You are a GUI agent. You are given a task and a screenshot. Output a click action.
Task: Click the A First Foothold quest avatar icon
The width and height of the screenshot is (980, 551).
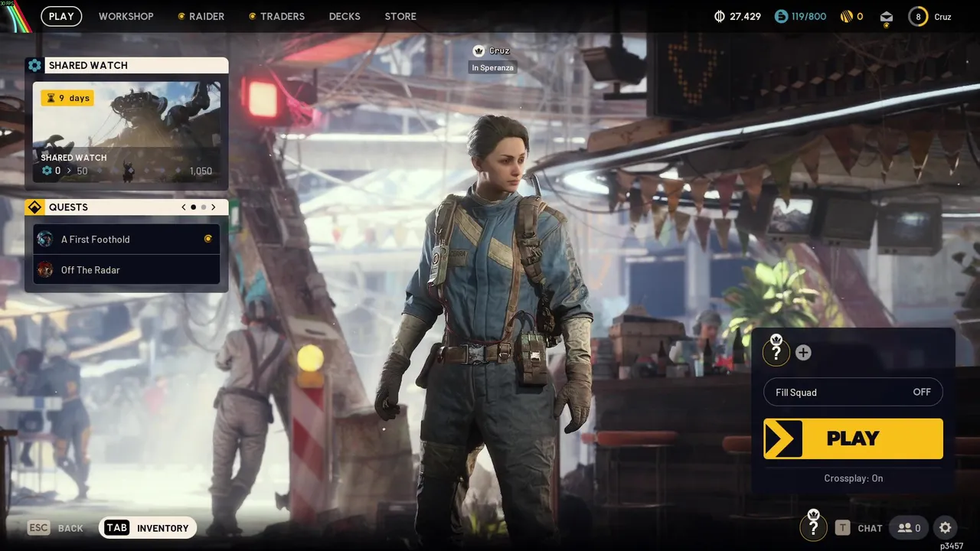[x=45, y=239]
